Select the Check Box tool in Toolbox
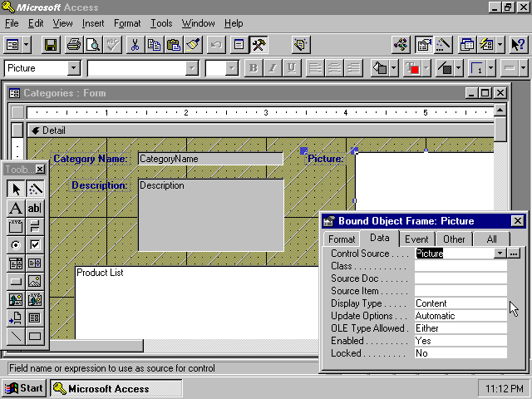 [35, 244]
